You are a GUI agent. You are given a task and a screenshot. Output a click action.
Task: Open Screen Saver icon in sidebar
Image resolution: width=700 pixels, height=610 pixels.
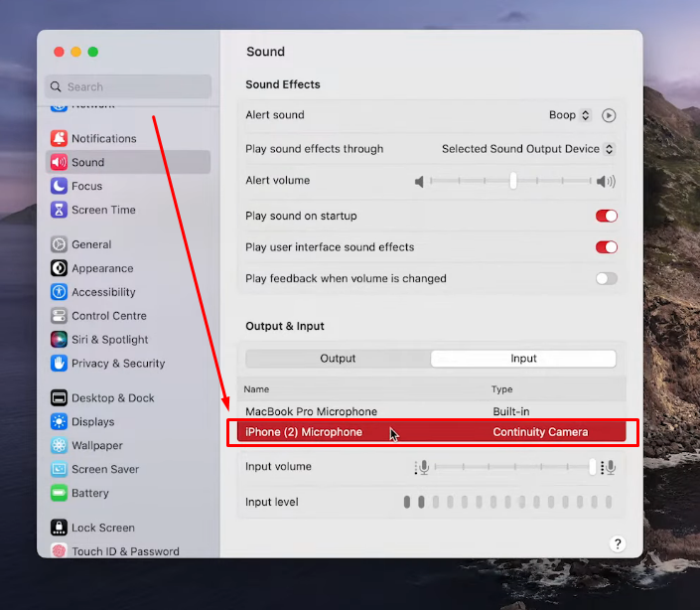pos(59,469)
